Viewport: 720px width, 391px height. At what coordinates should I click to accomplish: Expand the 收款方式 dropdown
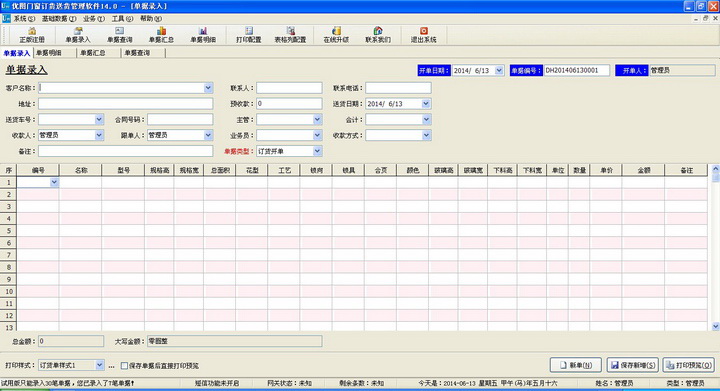point(426,135)
